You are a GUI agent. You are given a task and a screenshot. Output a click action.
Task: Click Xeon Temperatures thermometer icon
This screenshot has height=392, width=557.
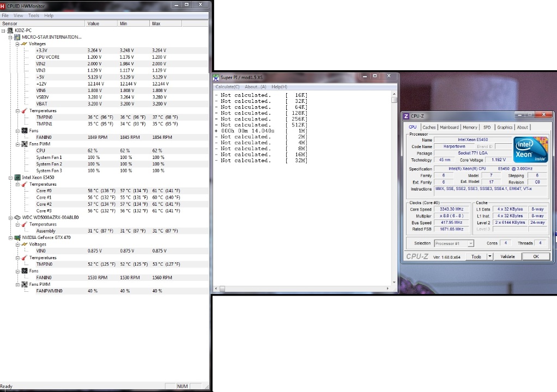click(24, 185)
